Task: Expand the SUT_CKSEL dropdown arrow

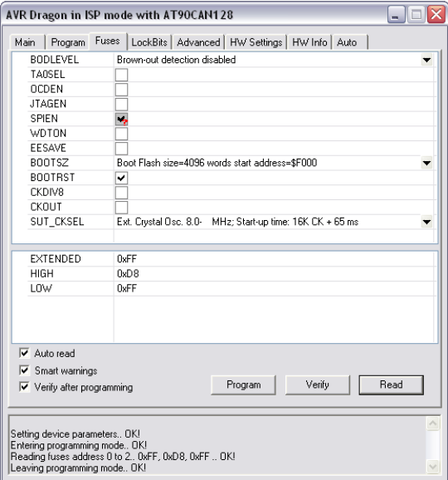Action: [426, 222]
